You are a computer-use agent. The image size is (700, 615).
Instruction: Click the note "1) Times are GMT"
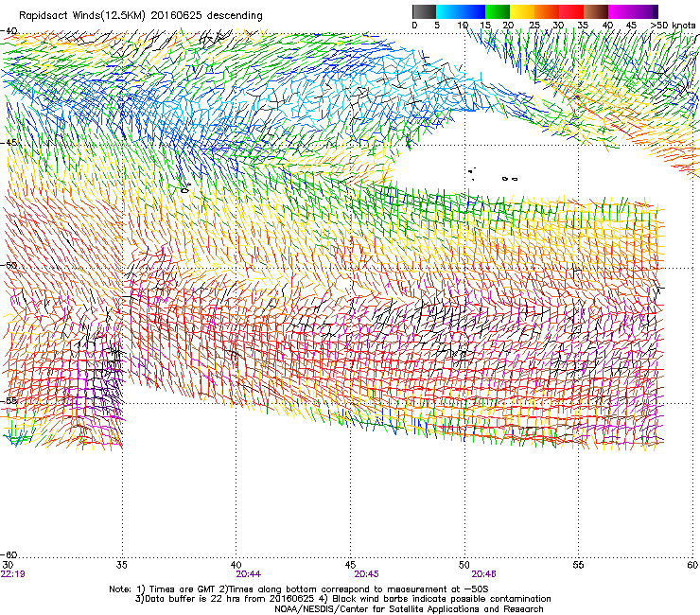(176, 589)
